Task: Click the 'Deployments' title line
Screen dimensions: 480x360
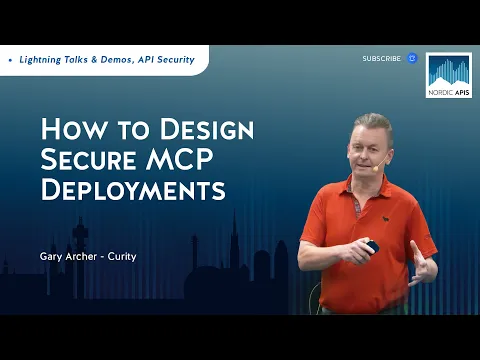Action: tap(133, 189)
